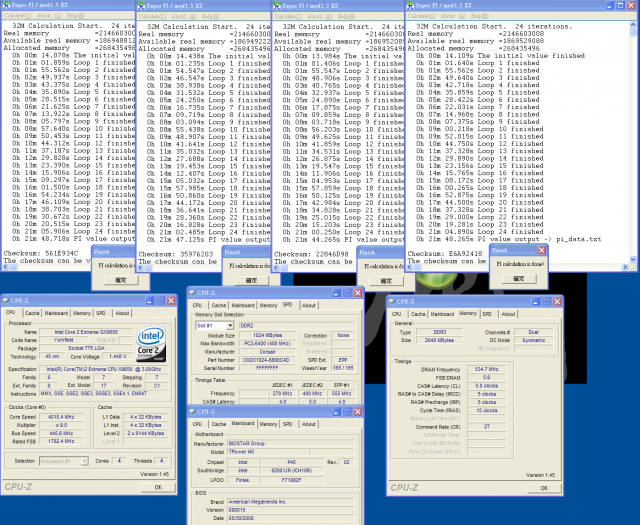Viewport: 640px width, 525px height.
Task: Select Memory tab in CPU-Z SPD window
Action: 268,305
